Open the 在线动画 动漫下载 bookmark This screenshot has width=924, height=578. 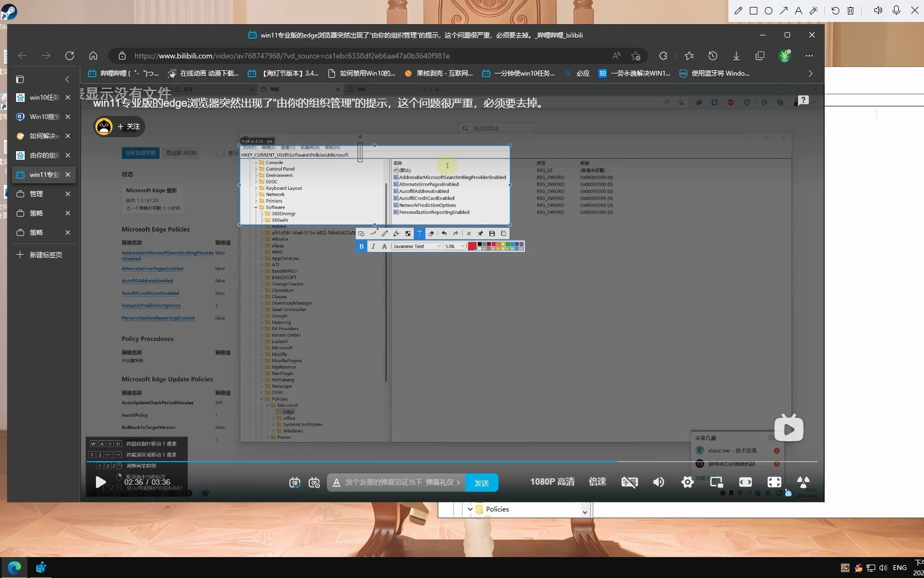point(203,73)
